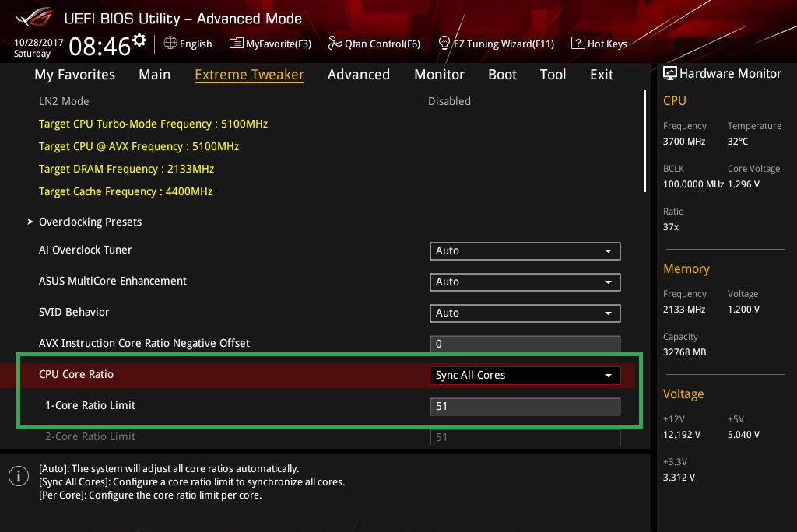797x532 pixels.
Task: Click the ROG logo icon
Action: coord(33,17)
